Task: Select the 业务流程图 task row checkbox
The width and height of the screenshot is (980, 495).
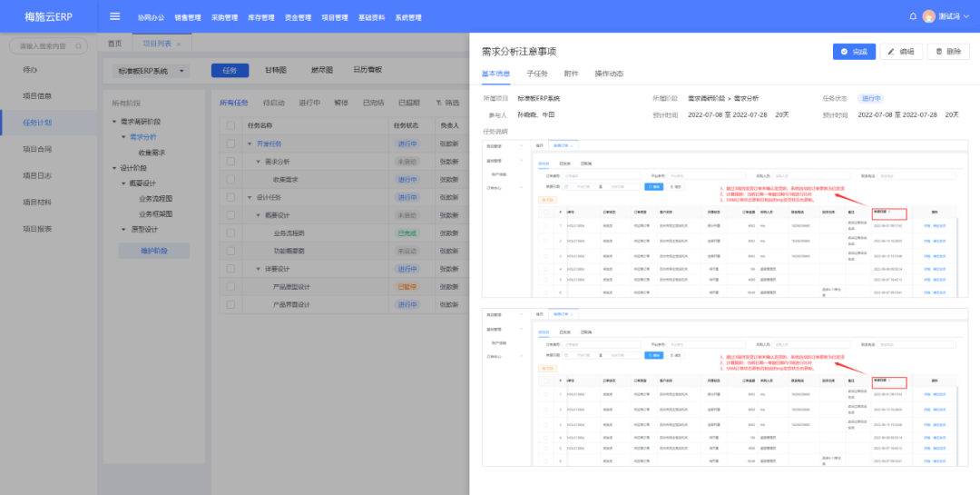Action: [230, 233]
